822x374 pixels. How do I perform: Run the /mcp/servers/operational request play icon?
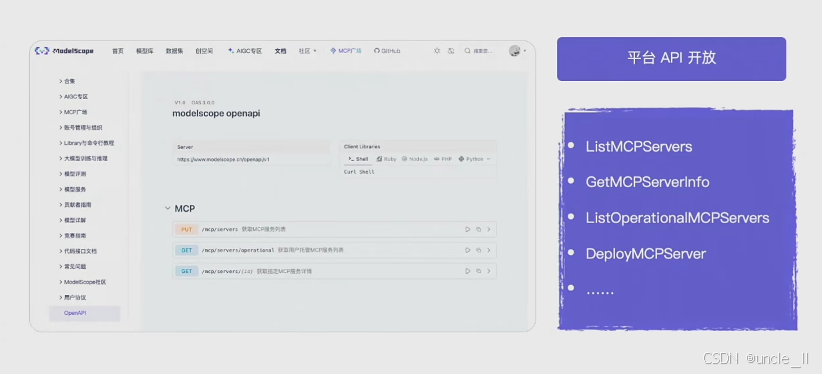pos(468,250)
